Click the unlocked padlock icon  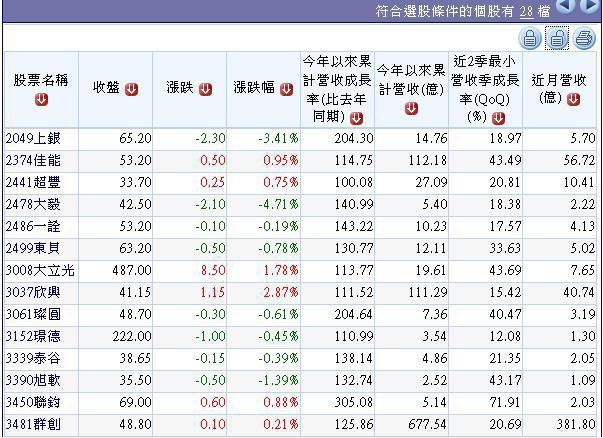556,38
